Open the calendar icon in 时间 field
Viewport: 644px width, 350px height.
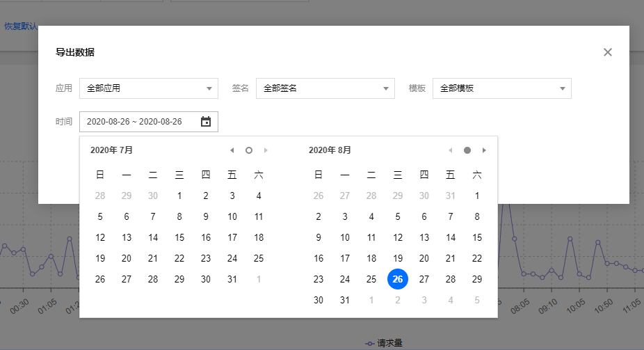pos(206,122)
